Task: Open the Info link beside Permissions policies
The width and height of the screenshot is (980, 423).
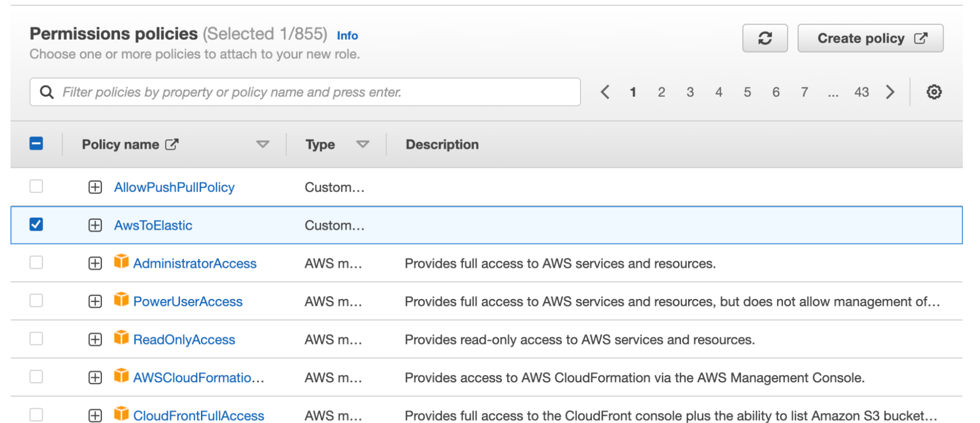Action: 347,36
